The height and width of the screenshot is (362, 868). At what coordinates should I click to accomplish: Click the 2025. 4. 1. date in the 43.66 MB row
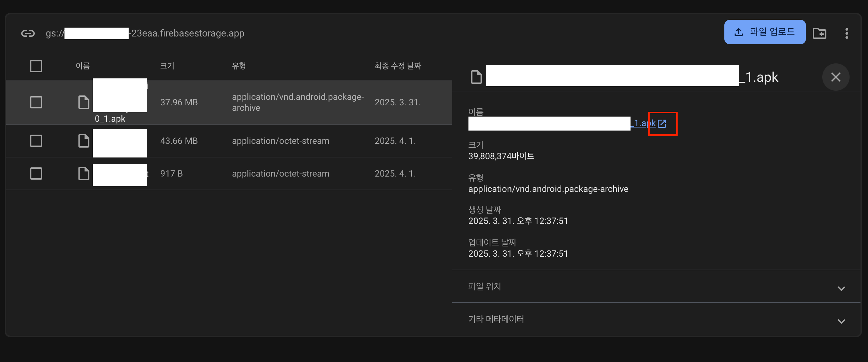[395, 141]
